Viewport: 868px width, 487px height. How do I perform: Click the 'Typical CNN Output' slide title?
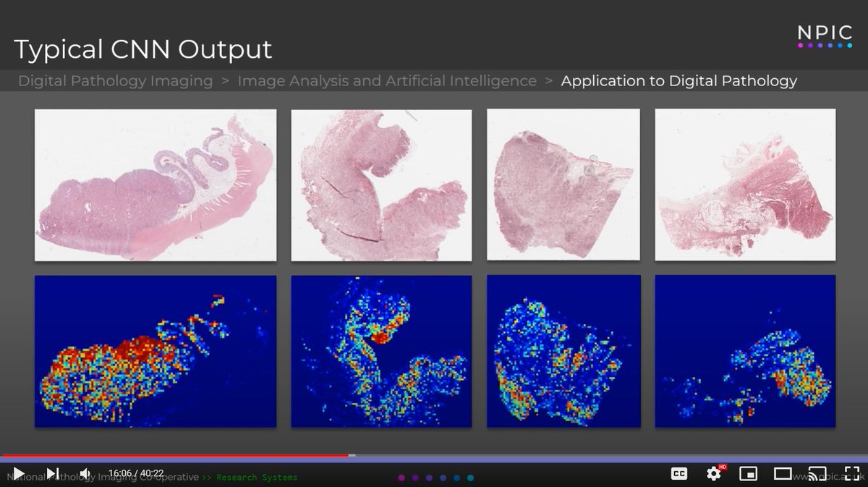(x=143, y=49)
